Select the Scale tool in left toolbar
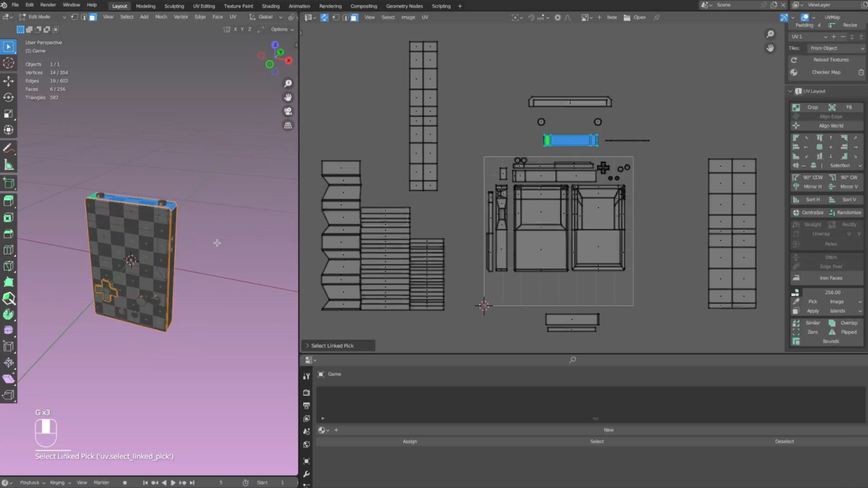The image size is (868, 488). coord(8,113)
